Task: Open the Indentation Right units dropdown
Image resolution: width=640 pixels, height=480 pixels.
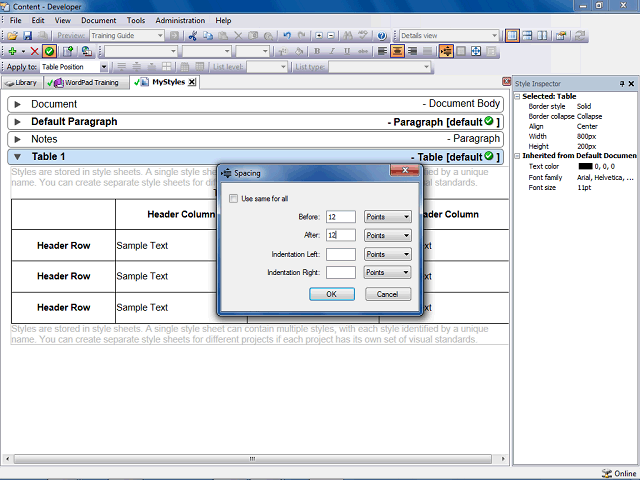Action: click(x=387, y=272)
